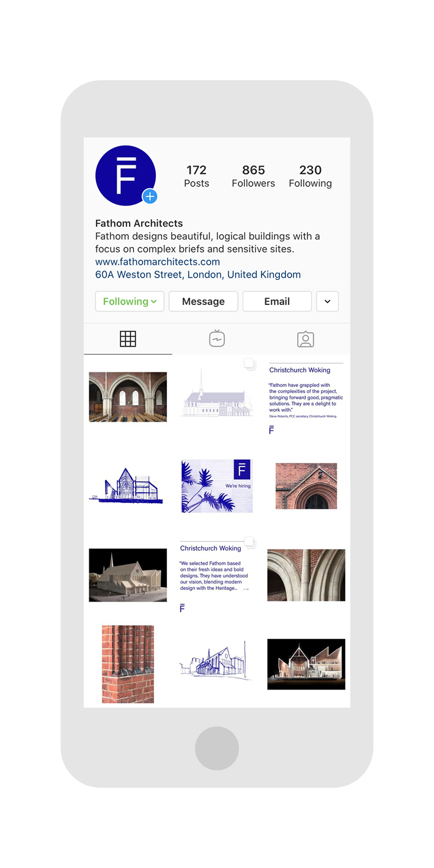The width and height of the screenshot is (434, 868).
Task: Tap multi-image icon on elevation drawing post
Action: tap(249, 364)
